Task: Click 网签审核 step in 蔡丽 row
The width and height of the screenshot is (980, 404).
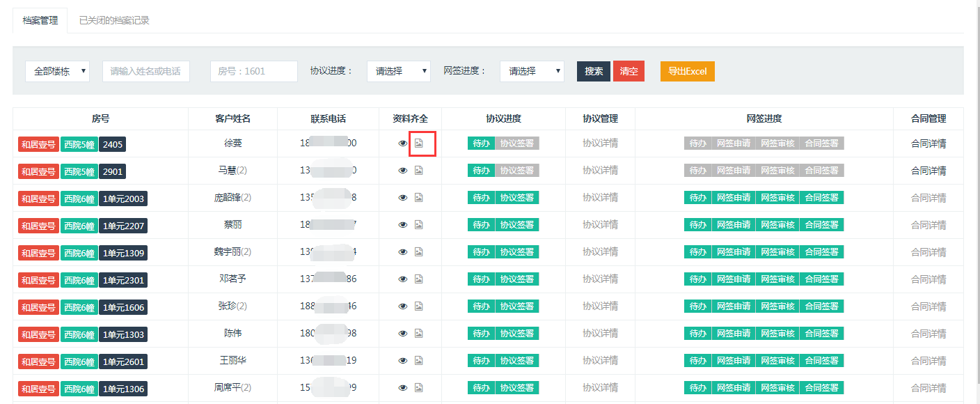Action: pyautogui.click(x=777, y=225)
